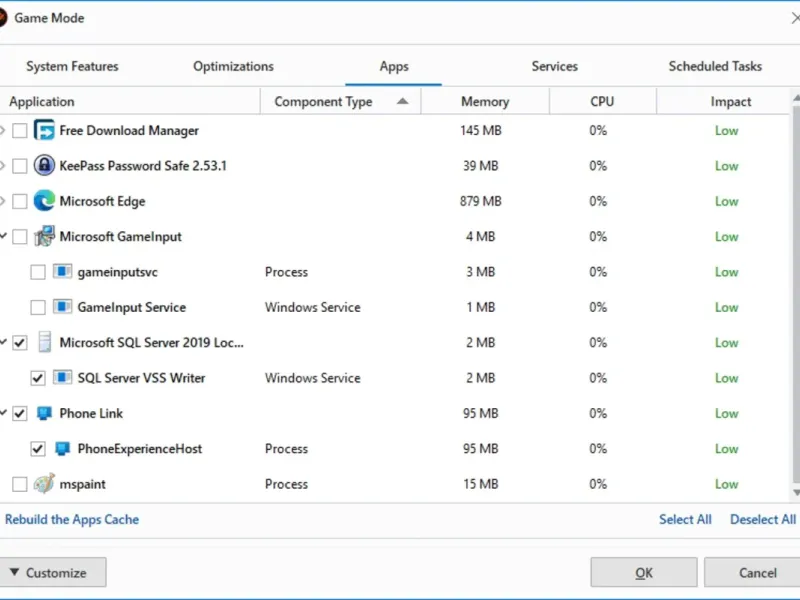The image size is (800, 600).
Task: Open the Customize dropdown button
Action: (48, 573)
